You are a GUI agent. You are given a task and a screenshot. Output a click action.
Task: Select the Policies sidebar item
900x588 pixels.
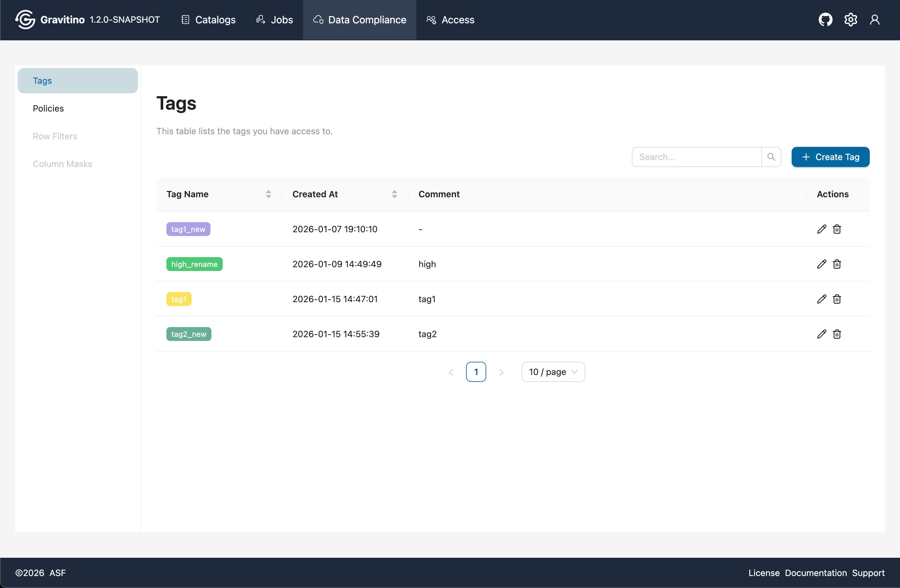click(48, 108)
